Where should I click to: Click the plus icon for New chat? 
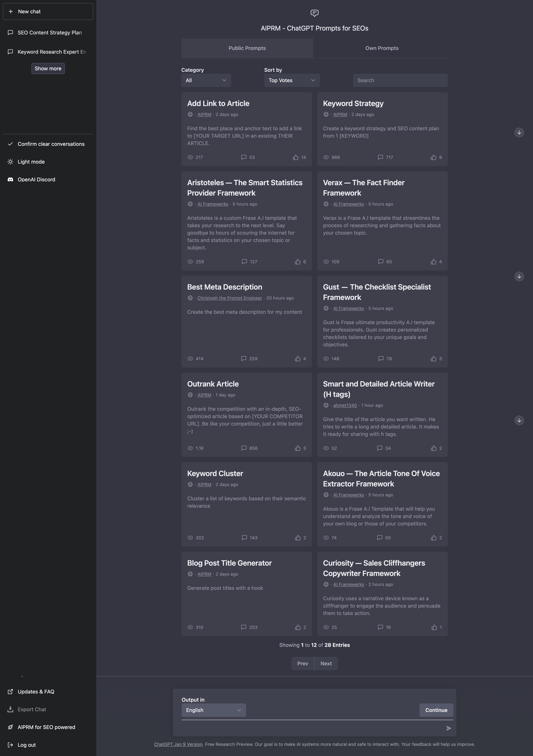(x=11, y=11)
